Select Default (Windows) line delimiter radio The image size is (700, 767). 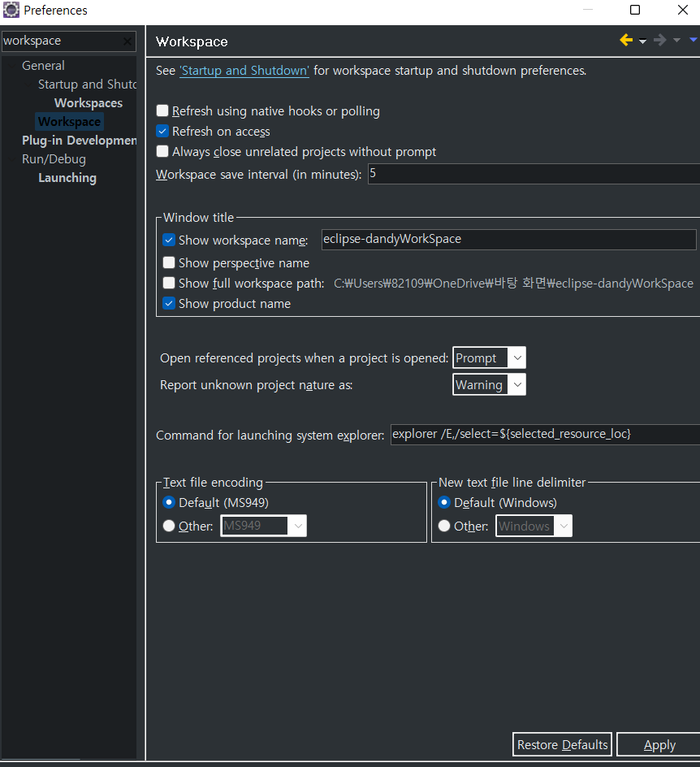tap(444, 502)
